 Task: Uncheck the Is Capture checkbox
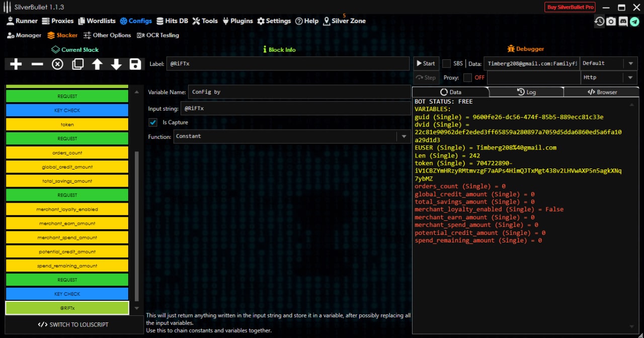(x=153, y=122)
